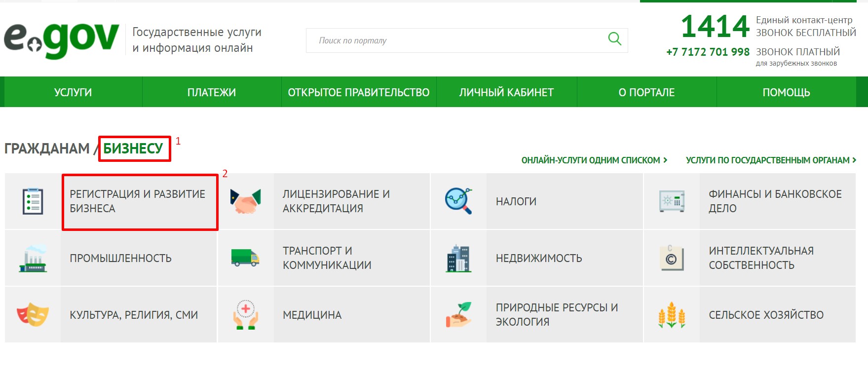The width and height of the screenshot is (868, 376).
Task: Click the copyright icon for intellectual property
Action: point(672,258)
